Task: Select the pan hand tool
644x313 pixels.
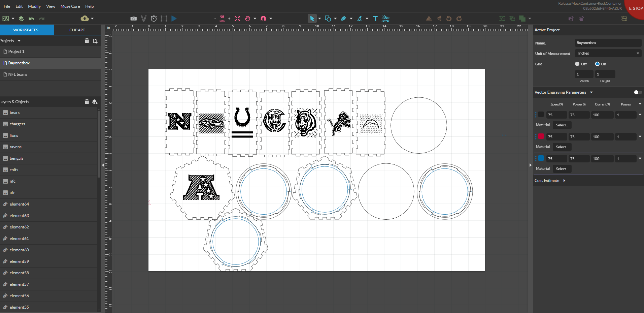Action: click(247, 19)
